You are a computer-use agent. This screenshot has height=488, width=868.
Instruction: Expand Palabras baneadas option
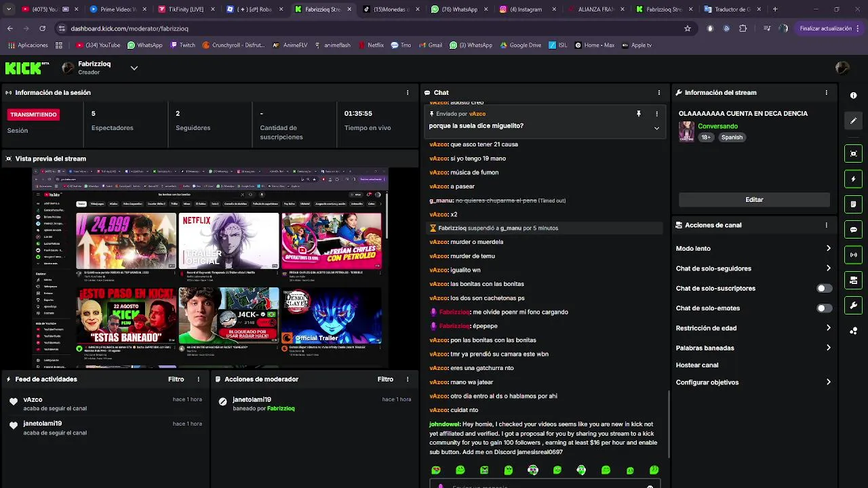[753, 348]
